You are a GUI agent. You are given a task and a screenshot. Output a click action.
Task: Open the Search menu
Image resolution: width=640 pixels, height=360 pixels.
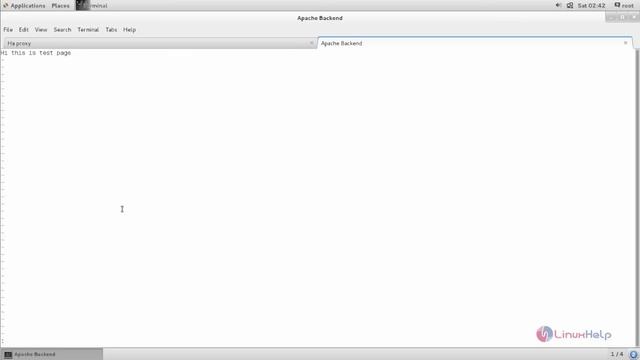pyautogui.click(x=62, y=30)
